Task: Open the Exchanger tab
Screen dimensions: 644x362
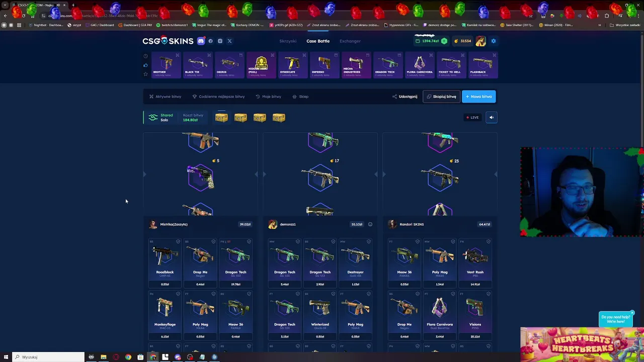Action: coord(350,41)
